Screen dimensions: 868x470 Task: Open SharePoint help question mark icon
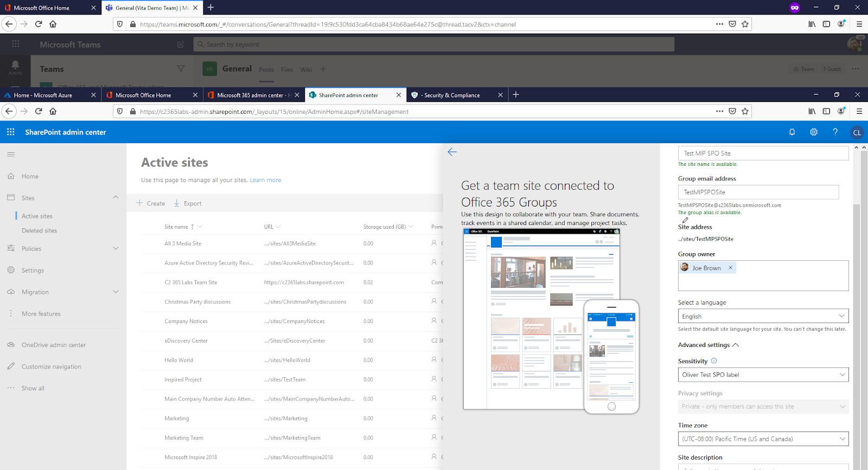pos(835,132)
